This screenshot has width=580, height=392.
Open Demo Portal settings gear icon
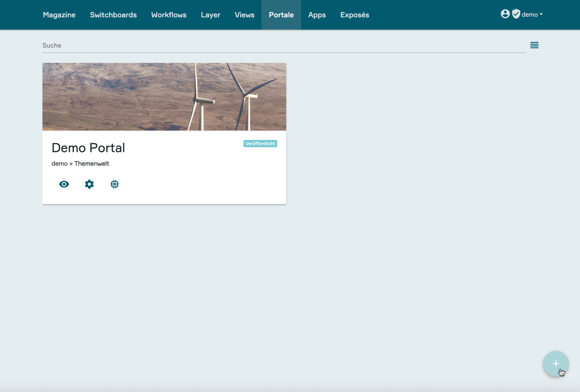(89, 184)
